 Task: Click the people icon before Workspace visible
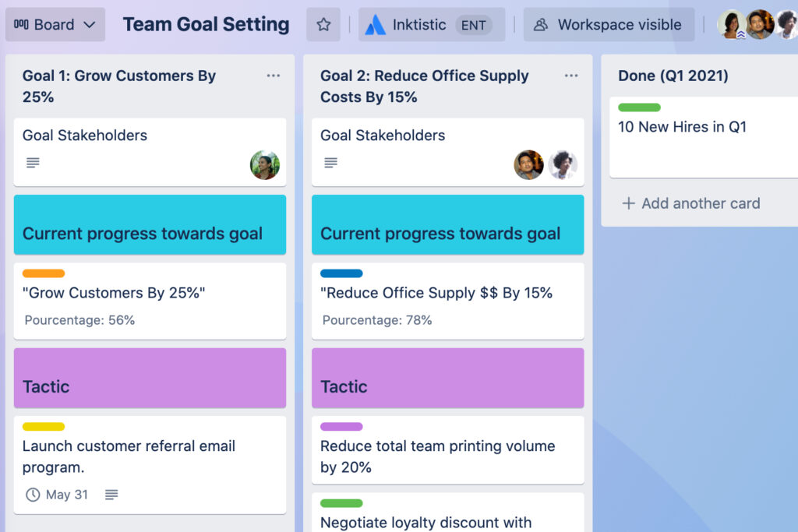pos(541,24)
